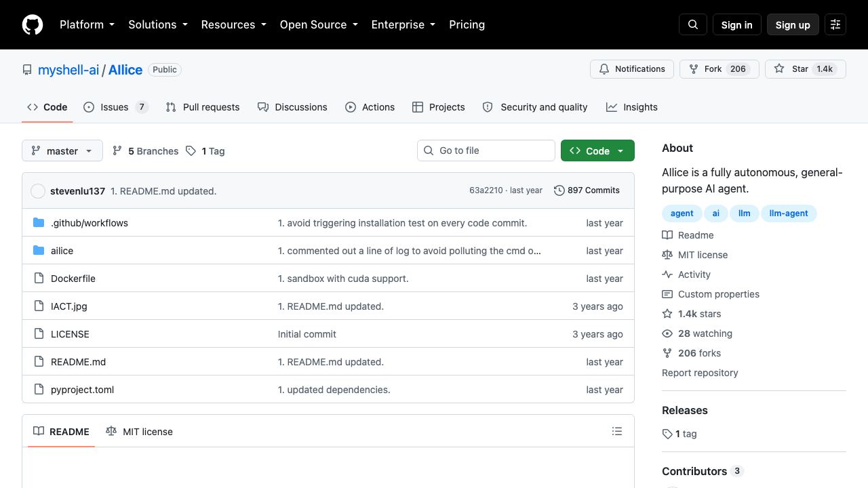Expand the Enterprise menu
Viewport: 868px width, 488px height.
[x=403, y=24]
